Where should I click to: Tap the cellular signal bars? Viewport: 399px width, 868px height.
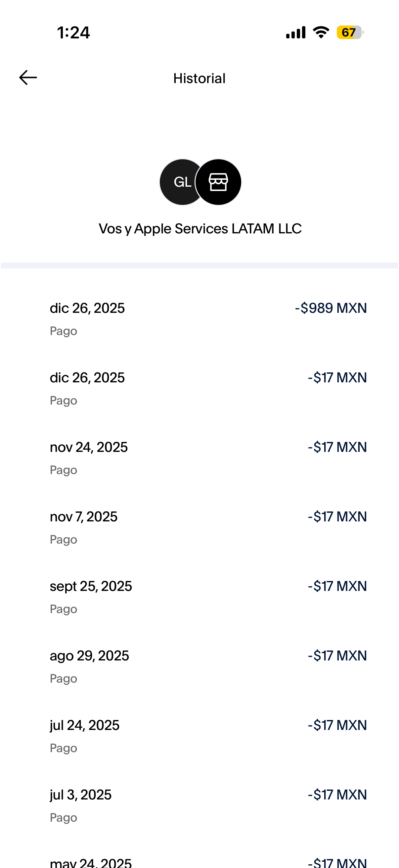(296, 32)
